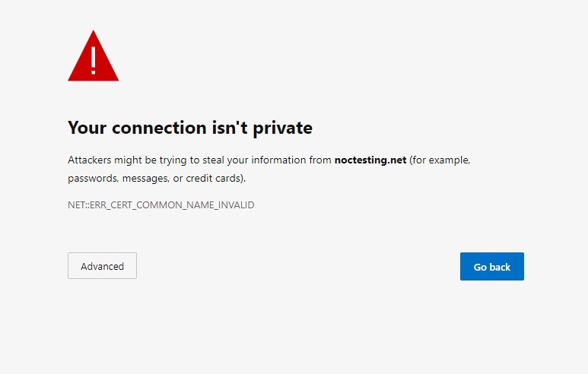Click the empty space between Advanced and Go back
Screen dimensions: 588x374
tap(298, 266)
